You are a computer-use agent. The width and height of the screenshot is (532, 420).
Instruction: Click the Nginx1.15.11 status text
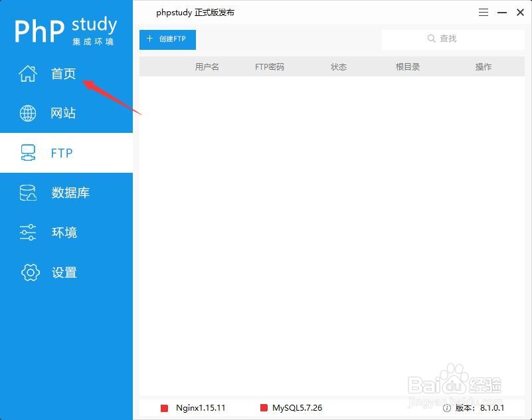201,408
